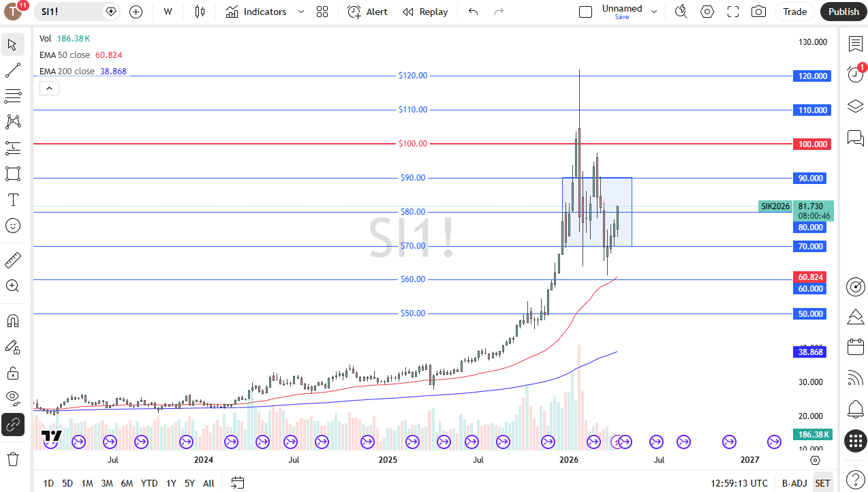Redo the chart action

tap(499, 12)
